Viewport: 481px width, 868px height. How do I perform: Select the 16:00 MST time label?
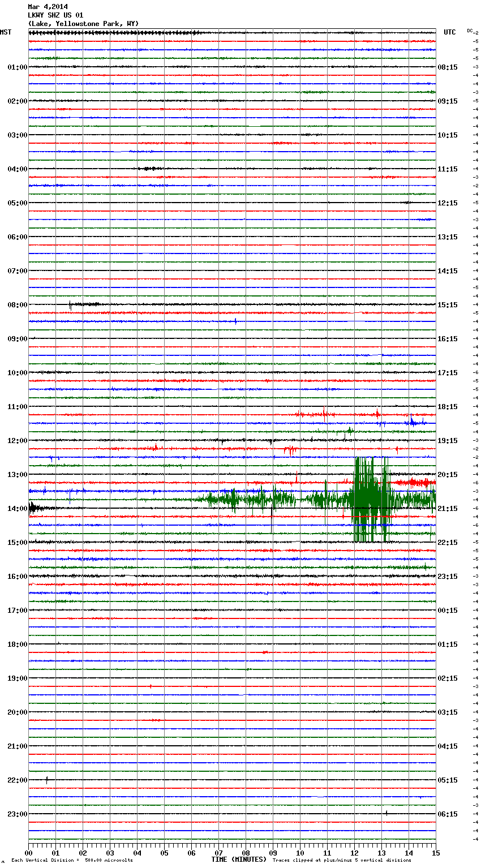(x=17, y=577)
